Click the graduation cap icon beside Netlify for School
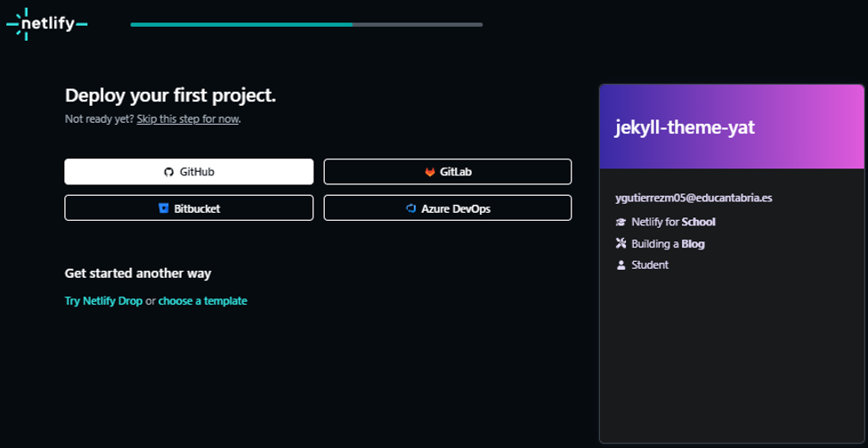Viewport: 868px width, 448px height. 621,222
